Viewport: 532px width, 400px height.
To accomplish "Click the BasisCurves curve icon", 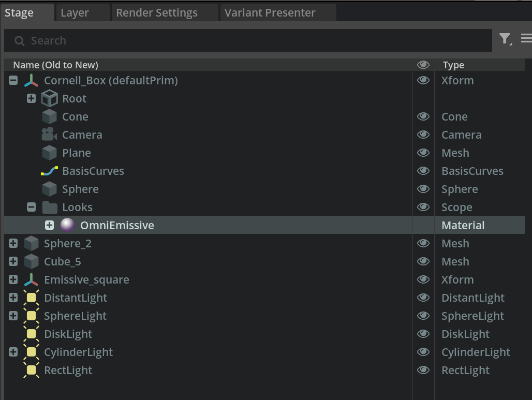I will pos(49,171).
